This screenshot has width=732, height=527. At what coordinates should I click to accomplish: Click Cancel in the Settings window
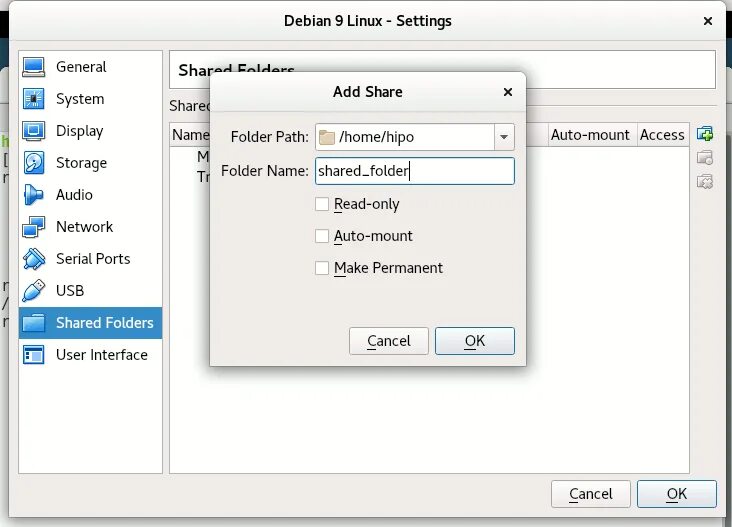point(591,494)
